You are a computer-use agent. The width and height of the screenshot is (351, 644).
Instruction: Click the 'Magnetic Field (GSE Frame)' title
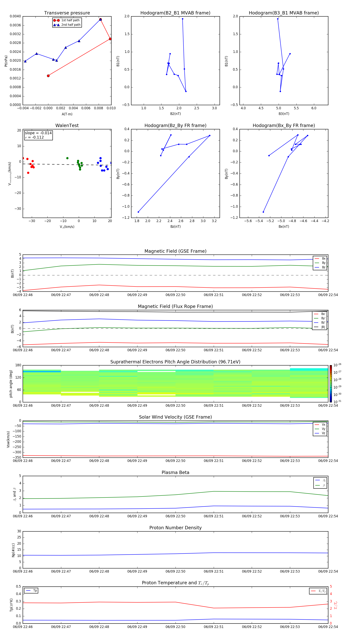point(175,251)
